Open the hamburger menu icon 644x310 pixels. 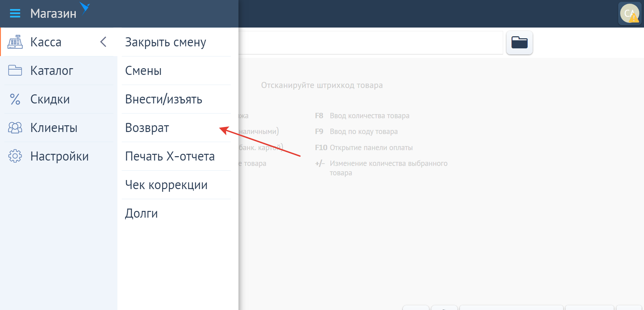pyautogui.click(x=15, y=13)
